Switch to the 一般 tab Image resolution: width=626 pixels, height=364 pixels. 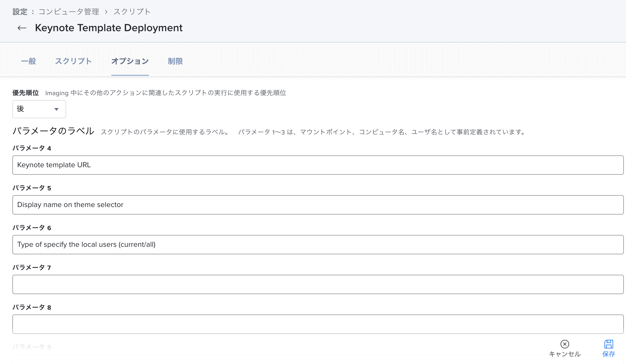coord(29,61)
